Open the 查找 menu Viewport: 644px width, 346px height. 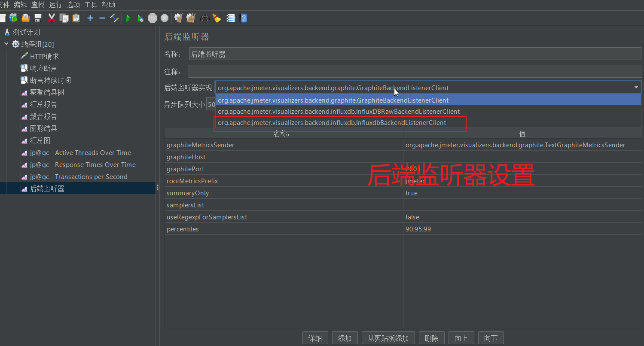click(x=38, y=5)
